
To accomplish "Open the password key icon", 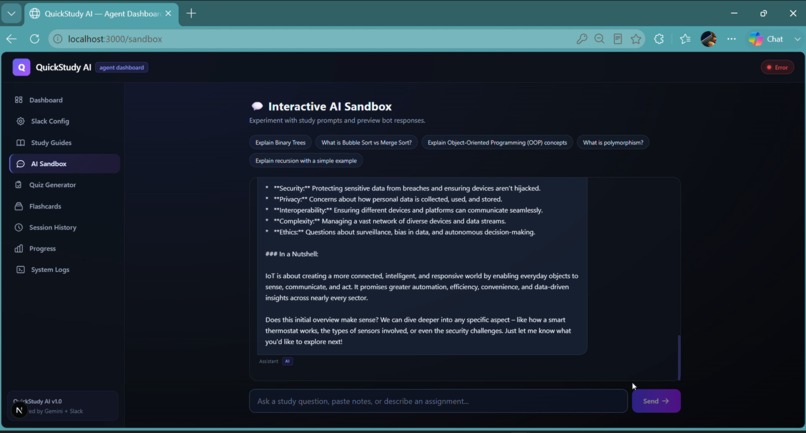I will point(581,39).
